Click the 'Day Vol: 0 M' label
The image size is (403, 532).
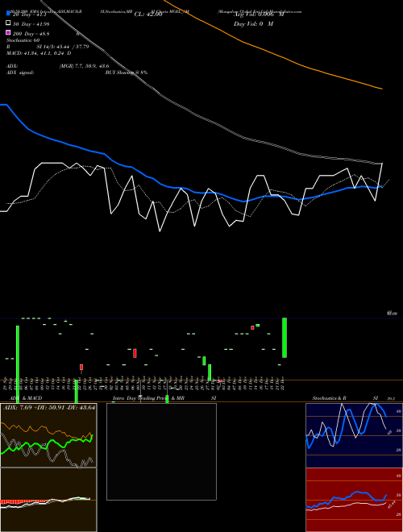point(253,23)
